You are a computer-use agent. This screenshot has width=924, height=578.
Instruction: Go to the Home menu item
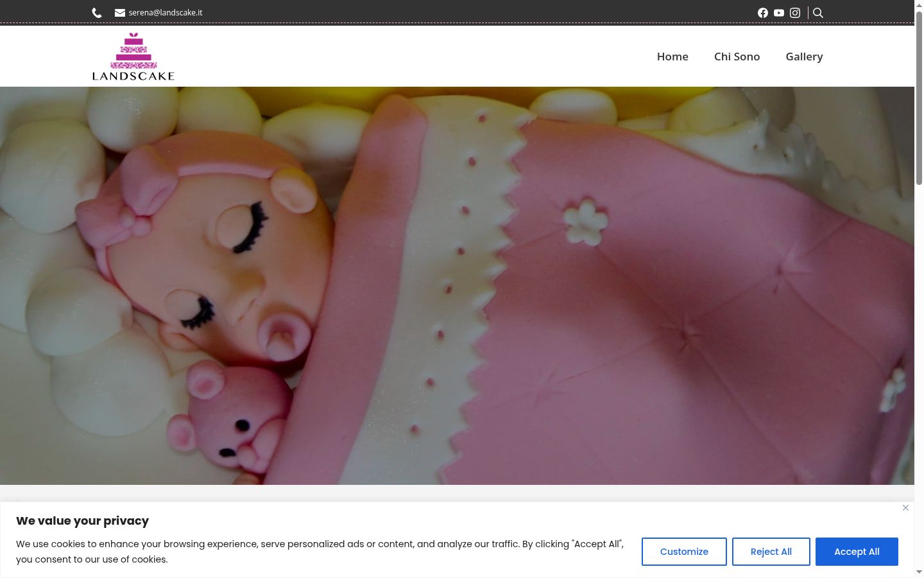point(672,57)
